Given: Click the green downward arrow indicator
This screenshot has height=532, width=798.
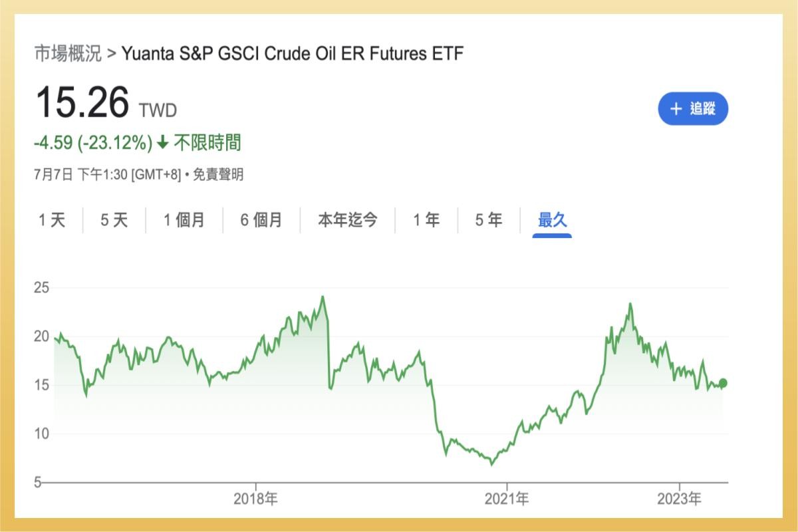Looking at the screenshot, I should tap(162, 143).
